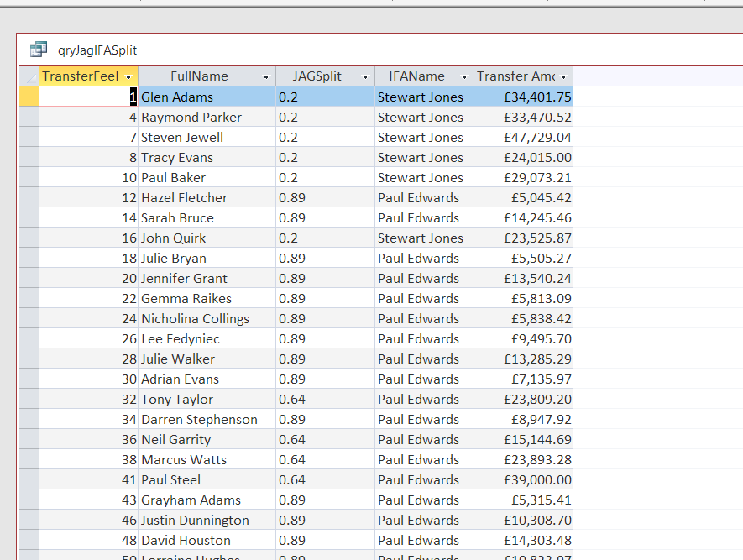
Task: Click the row selector for Glen Adams
Action: tap(29, 97)
